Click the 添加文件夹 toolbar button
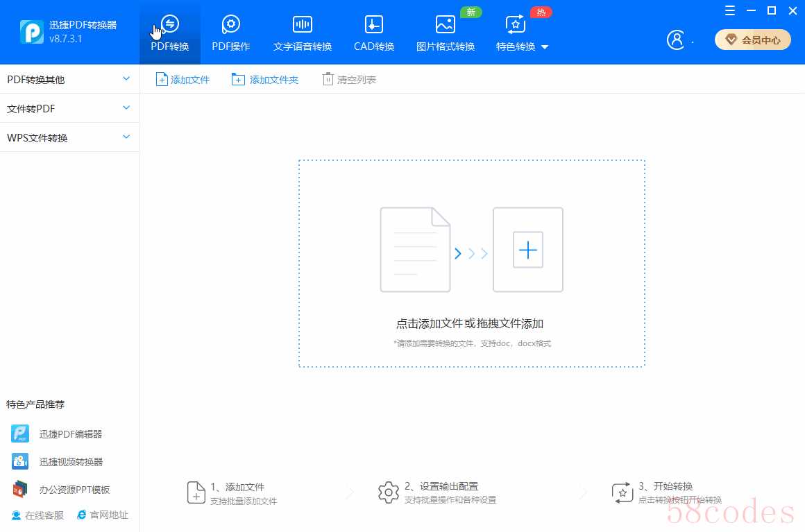 pos(265,80)
